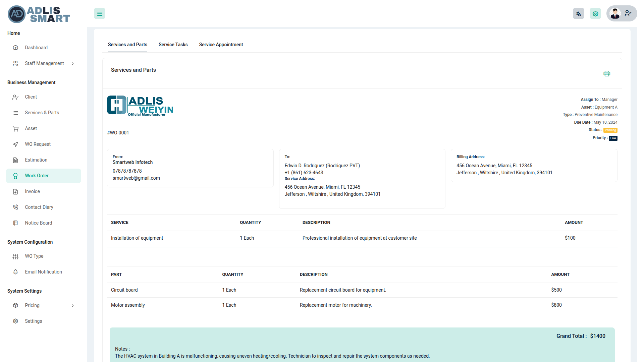Open Email Notification settings
Image resolution: width=644 pixels, height=362 pixels.
click(43, 272)
